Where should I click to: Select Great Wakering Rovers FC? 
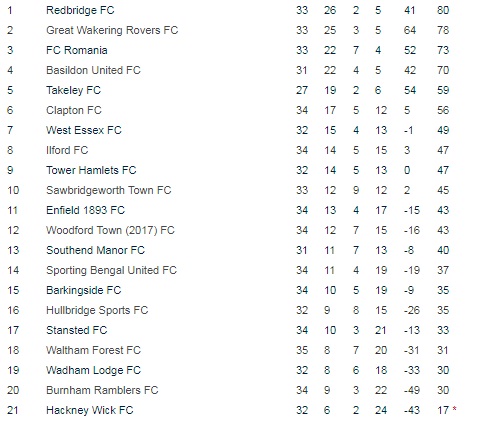pos(112,30)
